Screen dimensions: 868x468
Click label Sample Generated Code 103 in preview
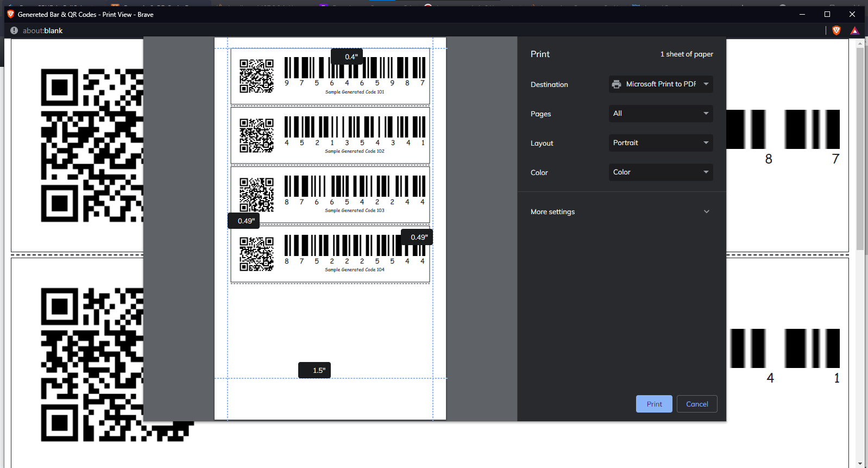(x=355, y=210)
